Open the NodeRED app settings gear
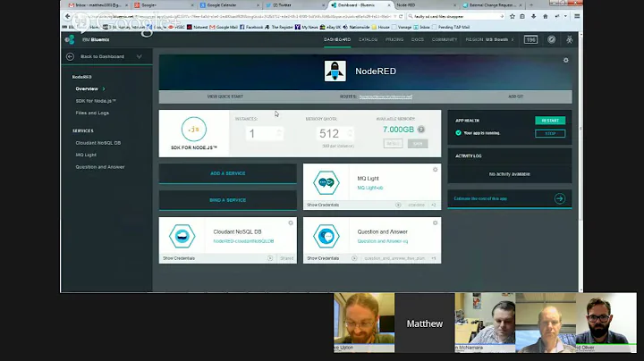 click(x=565, y=60)
